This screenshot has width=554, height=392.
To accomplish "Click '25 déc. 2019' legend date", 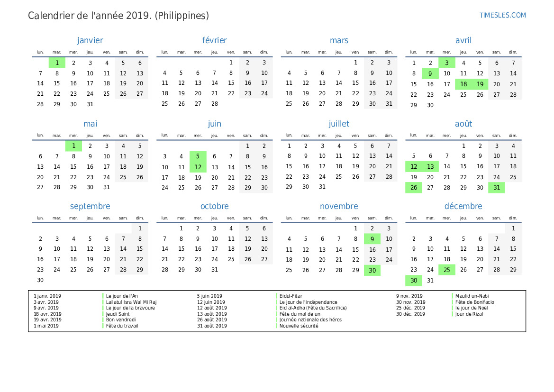I will [410, 308].
